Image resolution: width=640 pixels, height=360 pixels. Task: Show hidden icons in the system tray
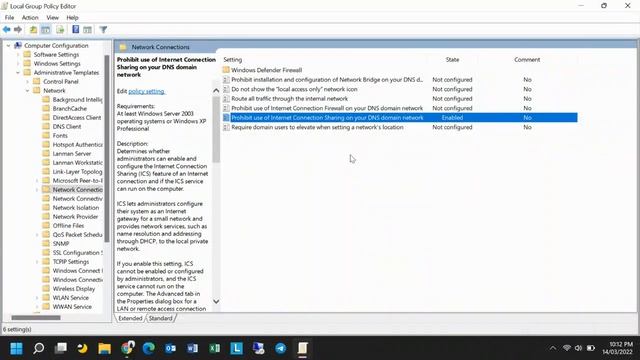pyautogui.click(x=553, y=348)
